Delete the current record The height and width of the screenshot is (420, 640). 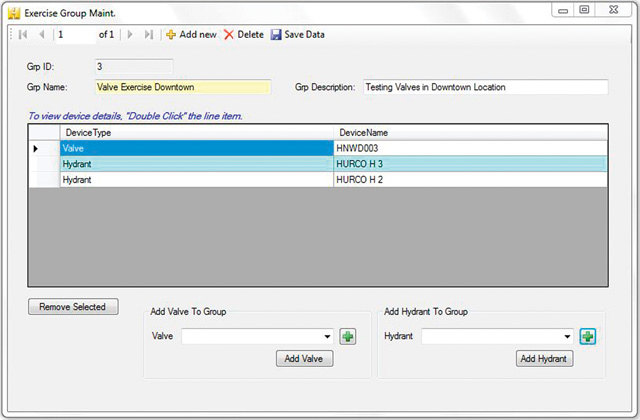click(243, 35)
